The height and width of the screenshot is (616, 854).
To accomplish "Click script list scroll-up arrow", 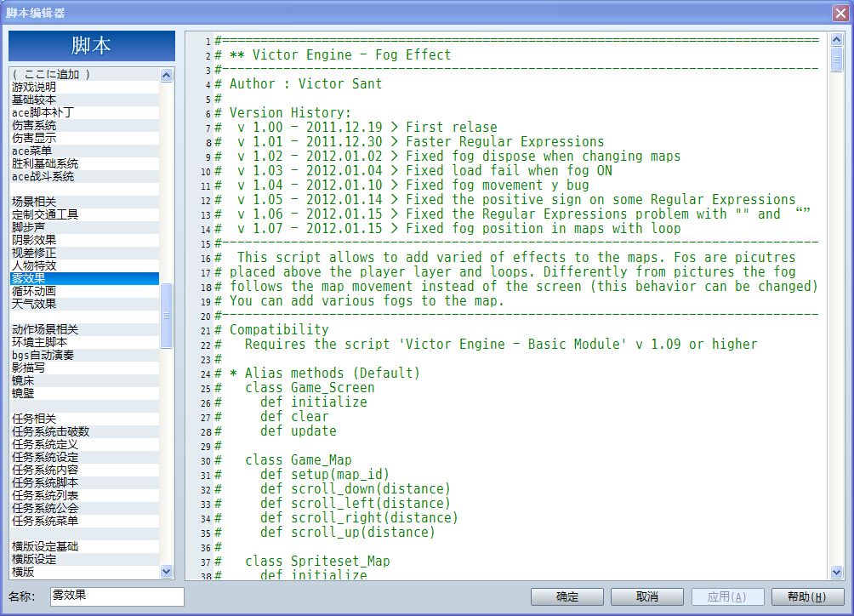I will point(167,75).
